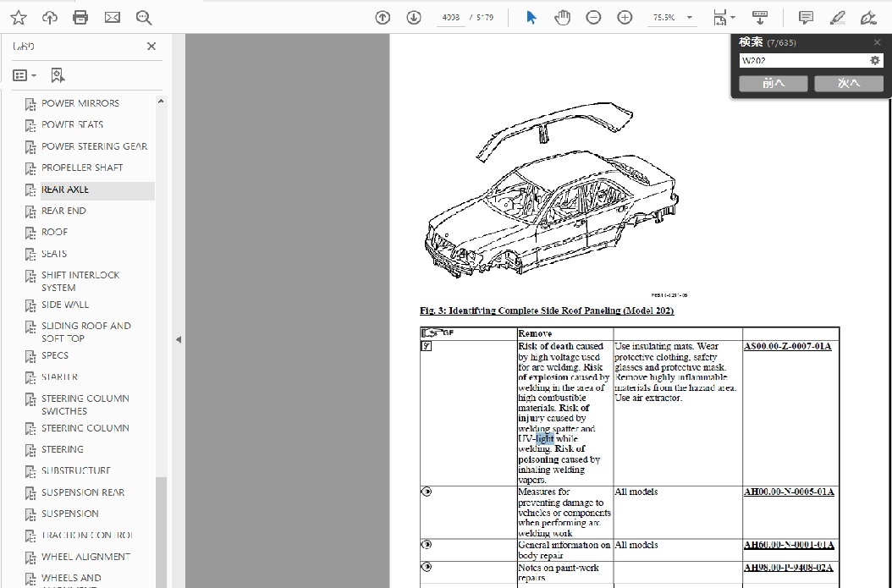Click the star bookmark icon
Image resolution: width=892 pixels, height=588 pixels.
pos(18,18)
